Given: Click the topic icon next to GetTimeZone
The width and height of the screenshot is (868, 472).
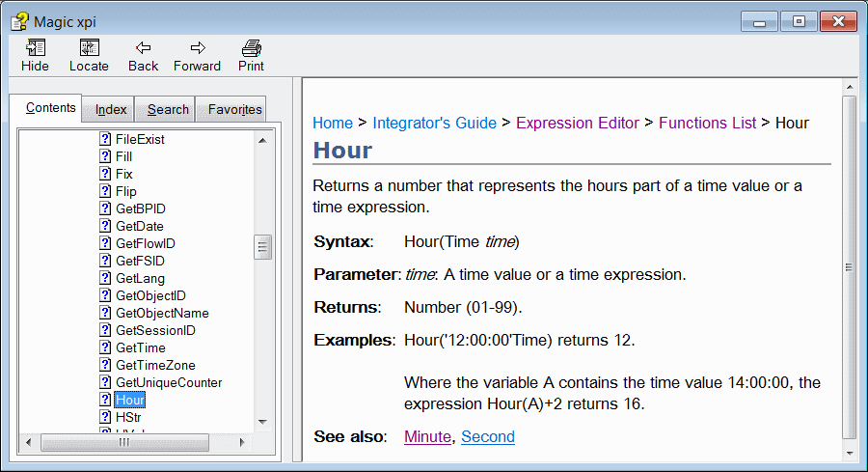Looking at the screenshot, I should pyautogui.click(x=105, y=365).
